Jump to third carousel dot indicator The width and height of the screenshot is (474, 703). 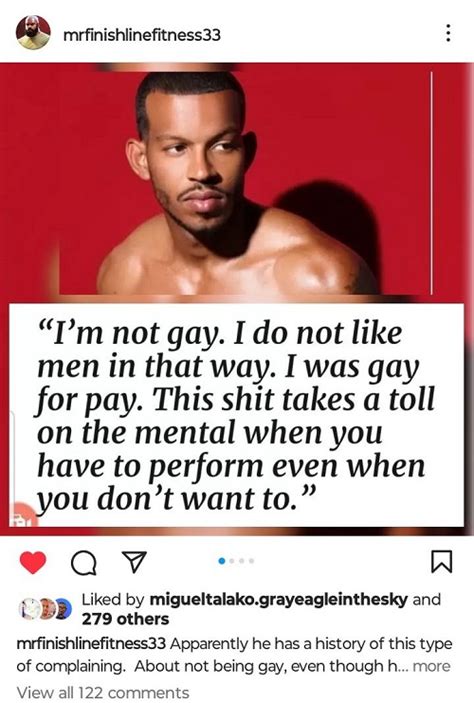[242, 560]
